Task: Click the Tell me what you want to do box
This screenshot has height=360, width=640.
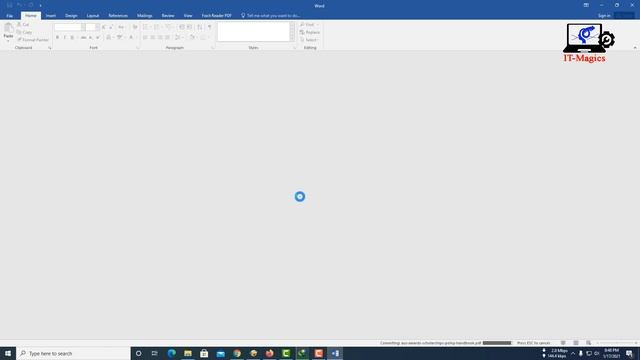Action: click(271, 16)
